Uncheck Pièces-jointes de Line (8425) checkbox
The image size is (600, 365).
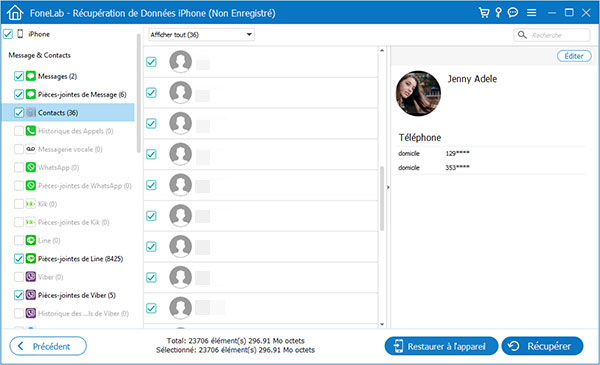click(19, 259)
